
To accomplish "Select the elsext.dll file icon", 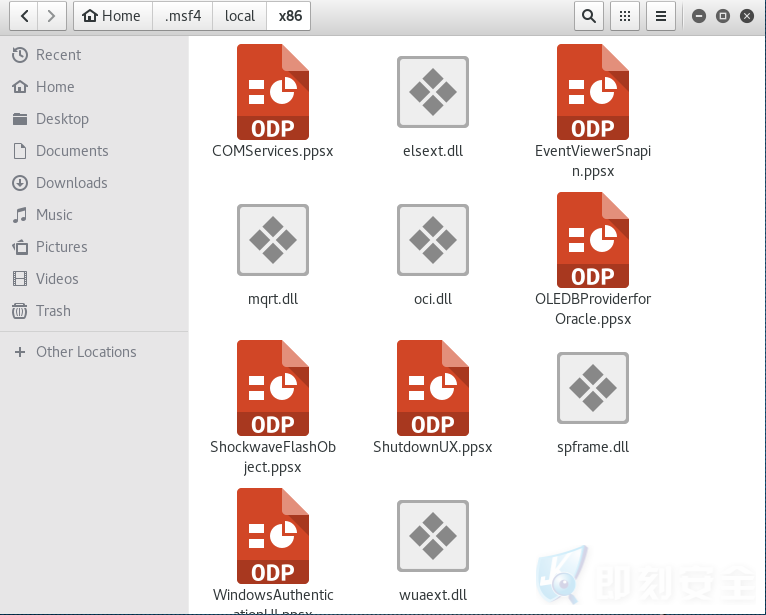I will (433, 92).
